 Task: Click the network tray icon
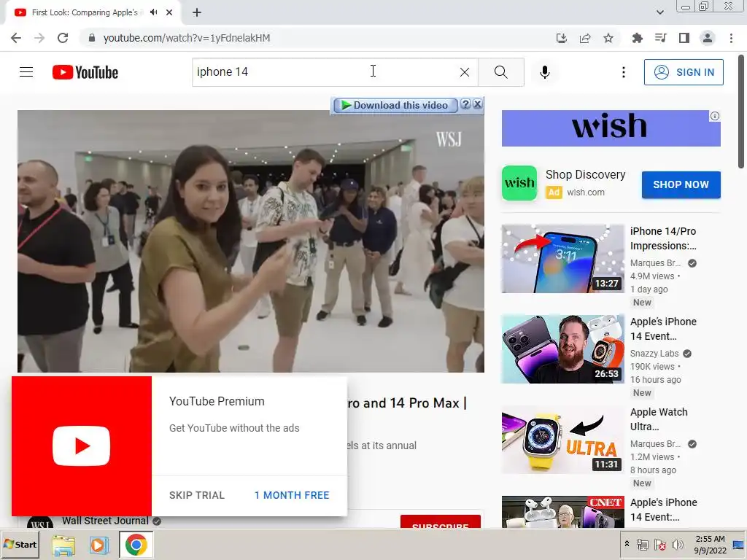coord(642,545)
